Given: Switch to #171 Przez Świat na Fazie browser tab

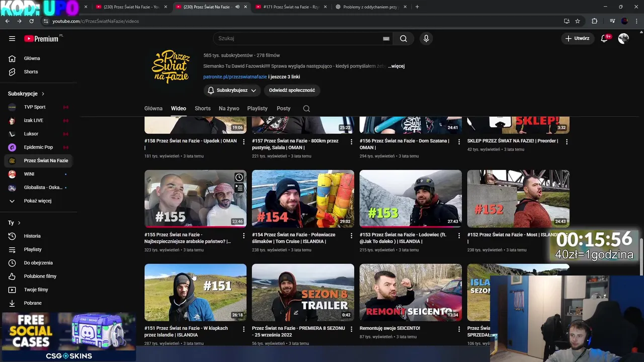Looking at the screenshot, I should click(291, 7).
